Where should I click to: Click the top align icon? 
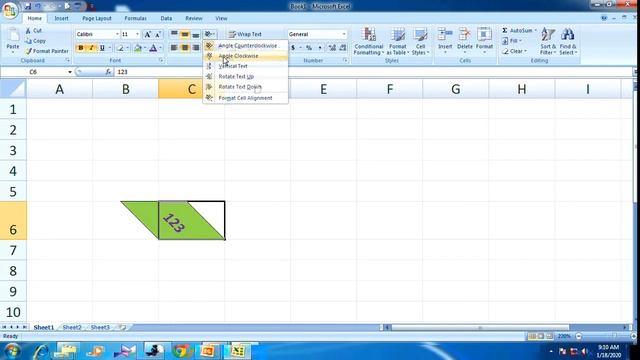pyautogui.click(x=174, y=34)
